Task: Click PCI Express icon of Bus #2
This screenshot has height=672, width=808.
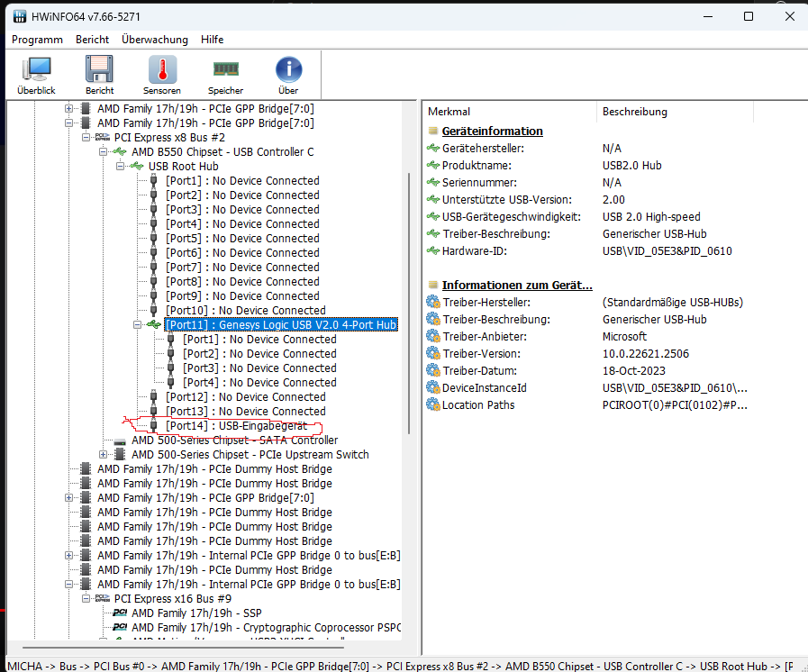Action: [x=103, y=137]
